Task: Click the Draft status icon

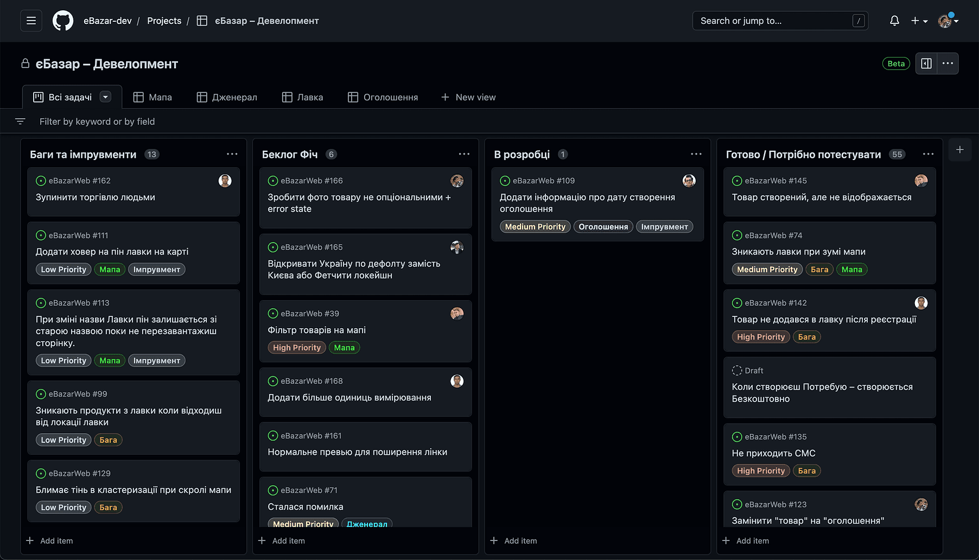Action: (x=737, y=371)
